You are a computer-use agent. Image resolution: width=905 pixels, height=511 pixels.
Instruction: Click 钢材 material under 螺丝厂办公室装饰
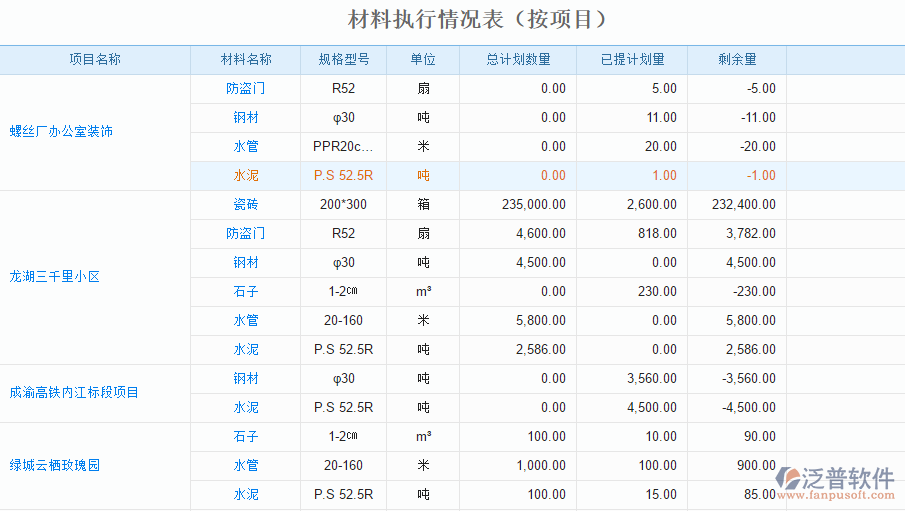[x=245, y=118]
